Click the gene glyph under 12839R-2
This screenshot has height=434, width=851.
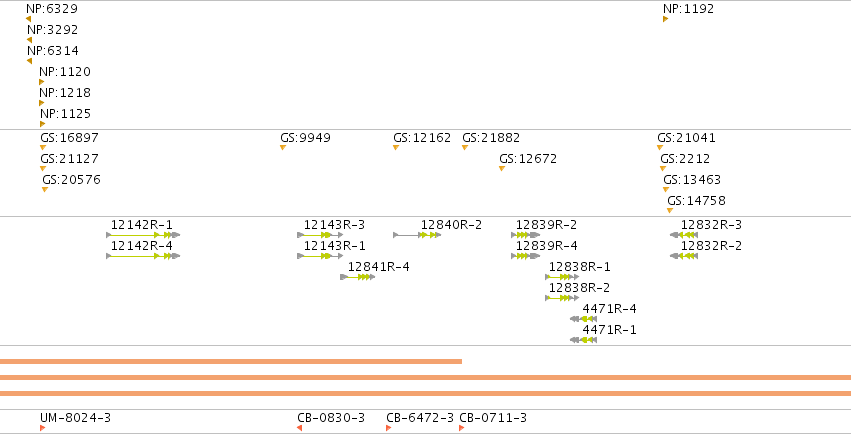coord(525,235)
